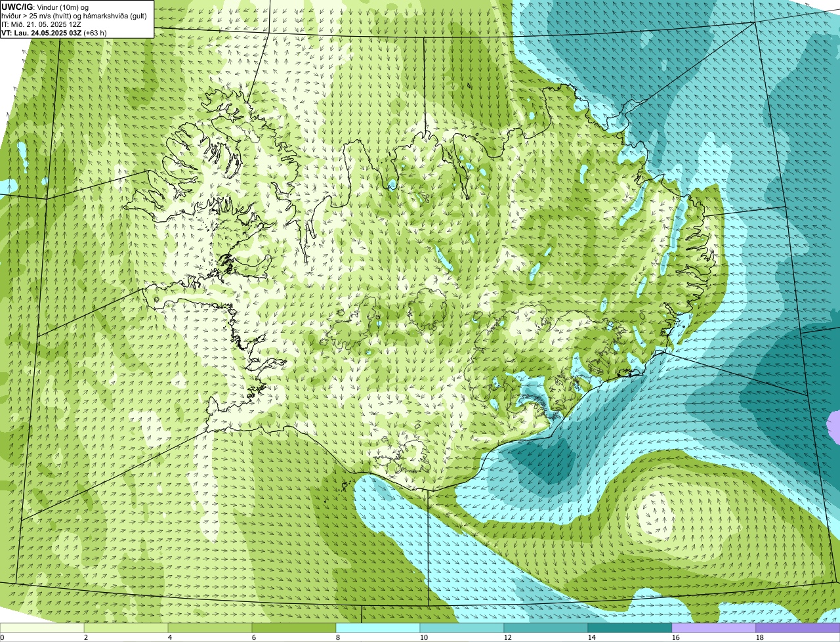Click the pale yellow 0–2 legend swatch
Viewport: 840px width, 642px height.
pos(42,628)
